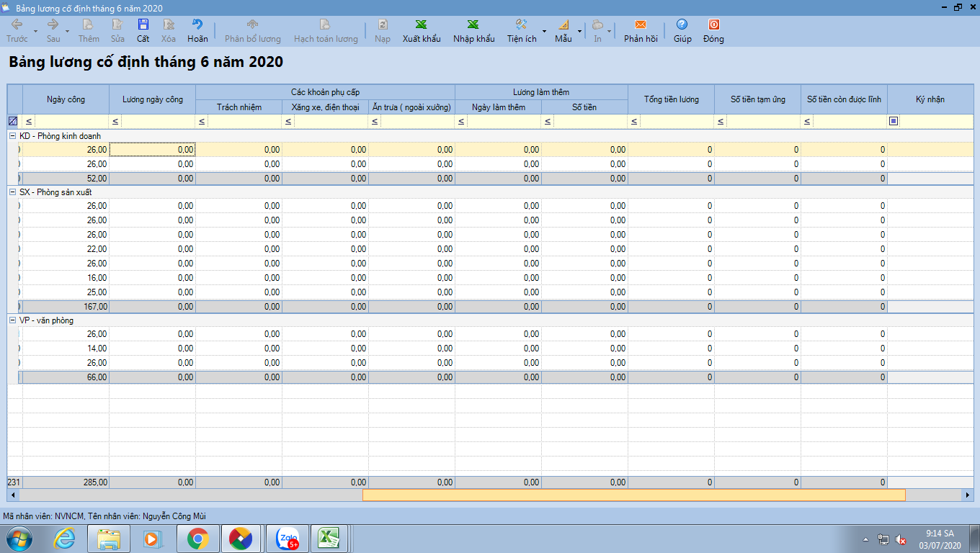The image size is (980, 553).
Task: Click the filter-clear icon in filter row
Action: click(x=12, y=121)
